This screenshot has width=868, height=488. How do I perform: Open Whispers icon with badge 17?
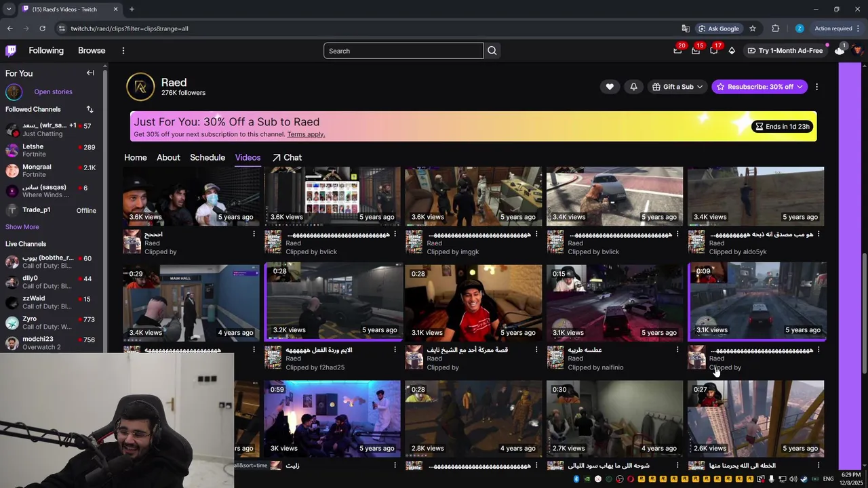pyautogui.click(x=714, y=50)
